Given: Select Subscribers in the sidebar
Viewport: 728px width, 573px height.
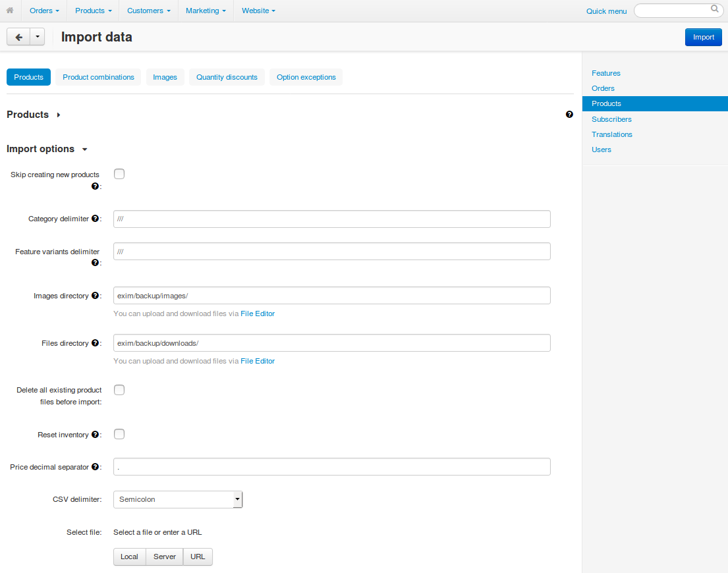Looking at the screenshot, I should click(611, 119).
